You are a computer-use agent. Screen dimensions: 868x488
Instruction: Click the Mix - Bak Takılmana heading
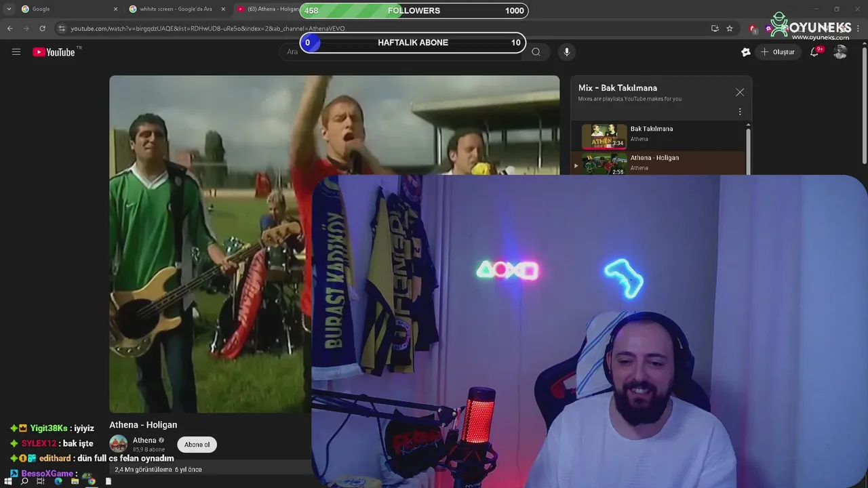pos(618,88)
